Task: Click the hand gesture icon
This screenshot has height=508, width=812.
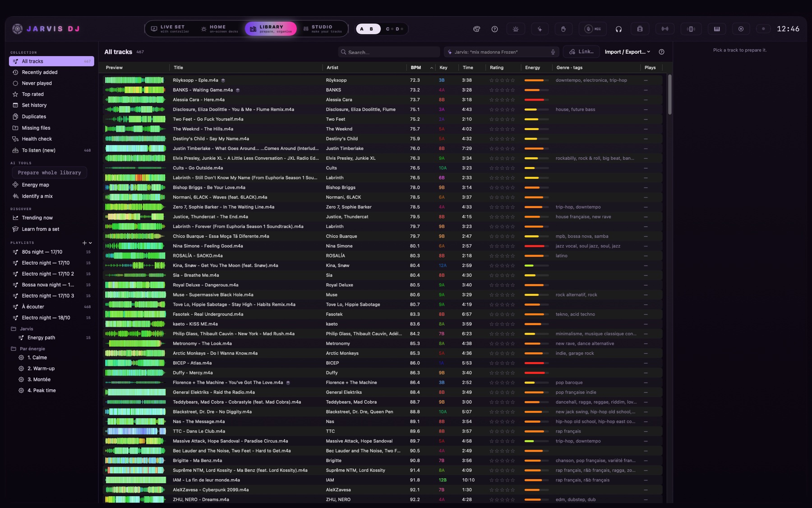Action: click(563, 29)
